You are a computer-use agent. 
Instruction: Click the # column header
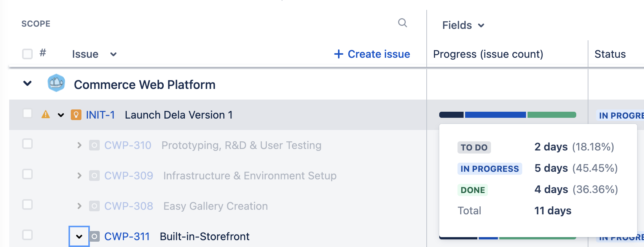click(43, 52)
